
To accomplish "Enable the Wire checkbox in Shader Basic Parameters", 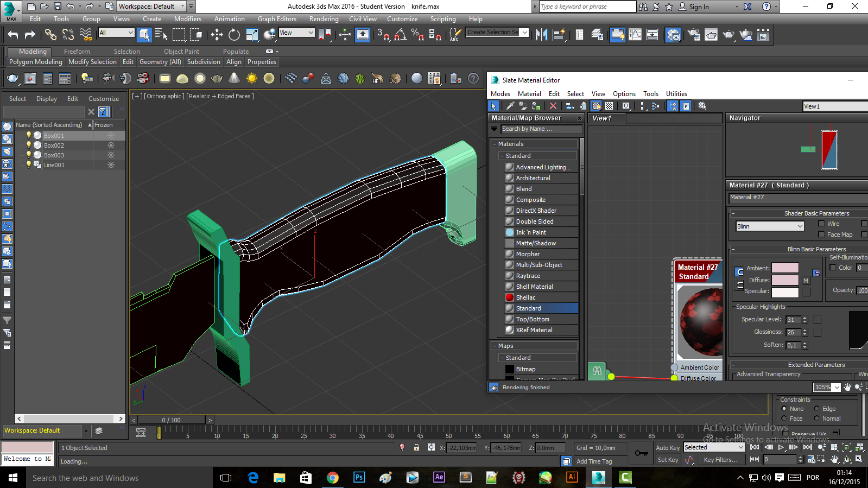I will pyautogui.click(x=821, y=223).
